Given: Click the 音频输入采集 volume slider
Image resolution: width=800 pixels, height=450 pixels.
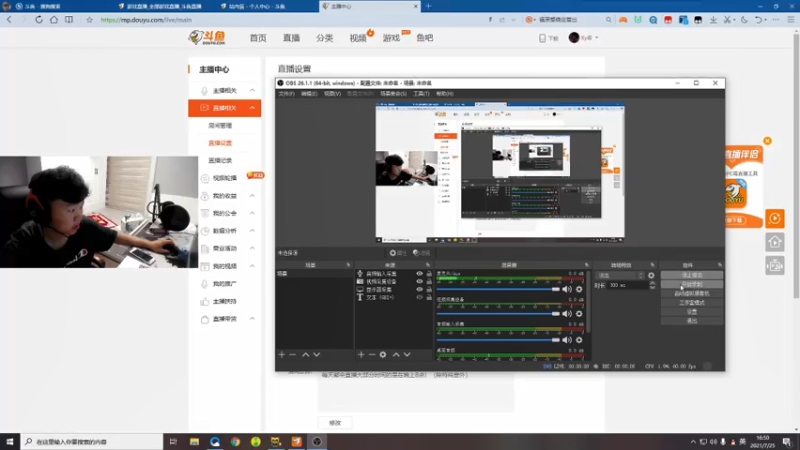Looking at the screenshot, I should (x=498, y=340).
